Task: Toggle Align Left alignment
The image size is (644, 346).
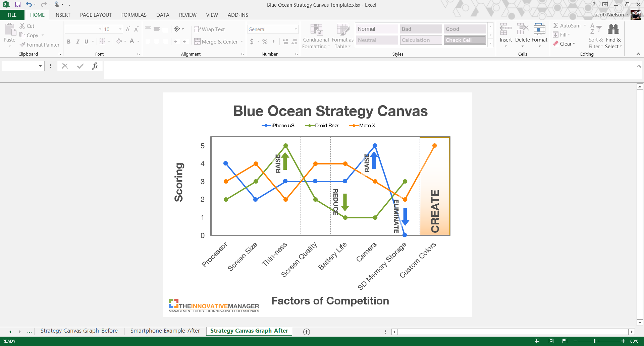Action: (x=148, y=42)
